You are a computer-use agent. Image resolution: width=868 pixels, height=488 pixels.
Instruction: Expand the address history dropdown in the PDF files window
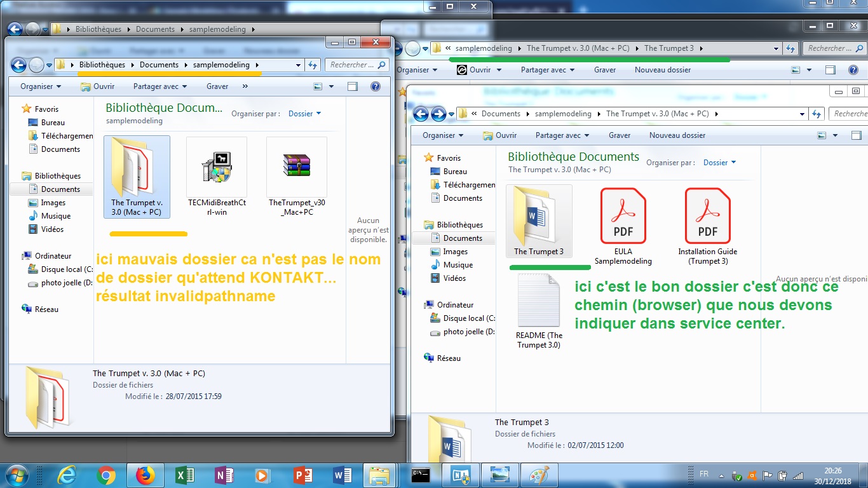803,114
